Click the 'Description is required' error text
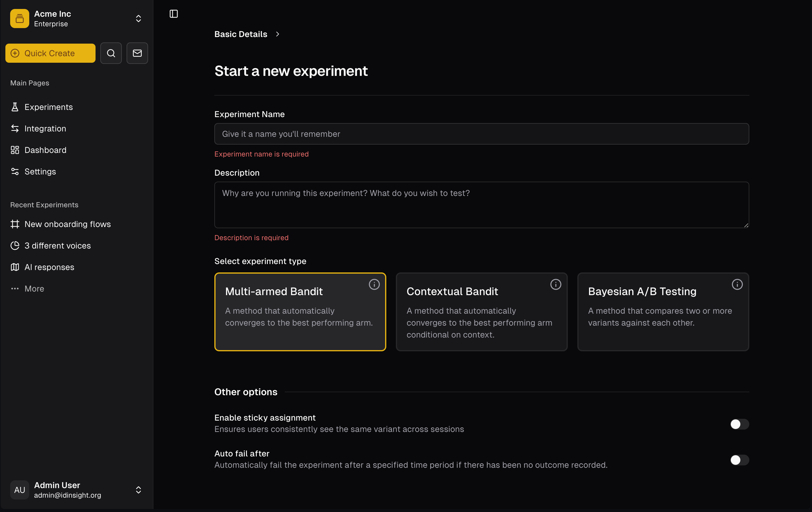Screen dimensions: 812x512 coord(251,237)
